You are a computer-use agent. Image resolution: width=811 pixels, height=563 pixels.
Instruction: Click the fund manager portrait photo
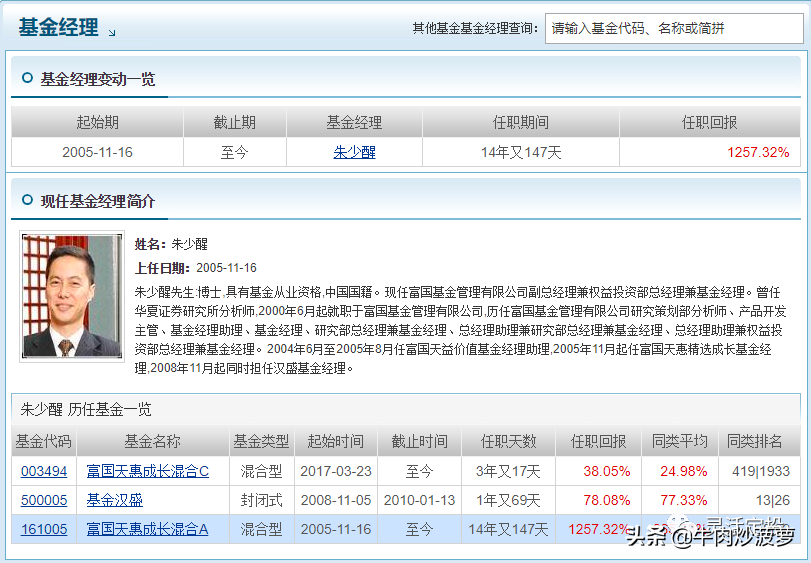pos(72,296)
